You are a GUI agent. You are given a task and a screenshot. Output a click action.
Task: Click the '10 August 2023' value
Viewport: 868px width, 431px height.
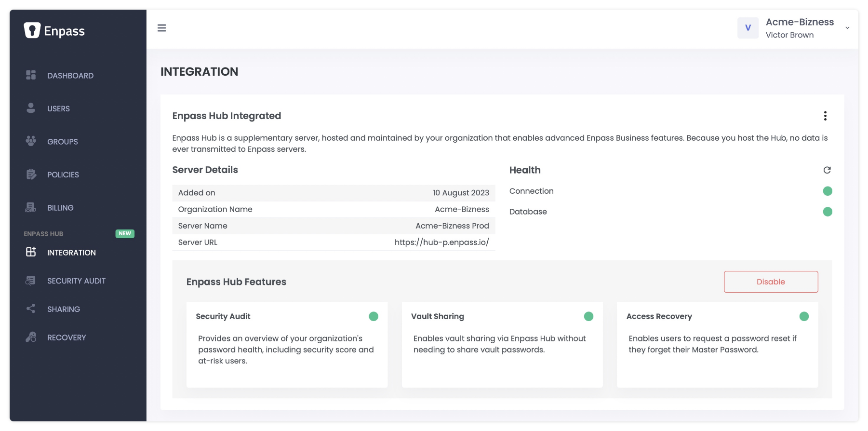pyautogui.click(x=461, y=193)
